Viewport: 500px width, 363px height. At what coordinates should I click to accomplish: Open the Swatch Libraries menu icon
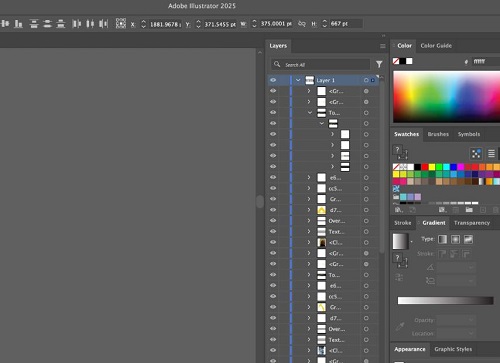(398, 210)
